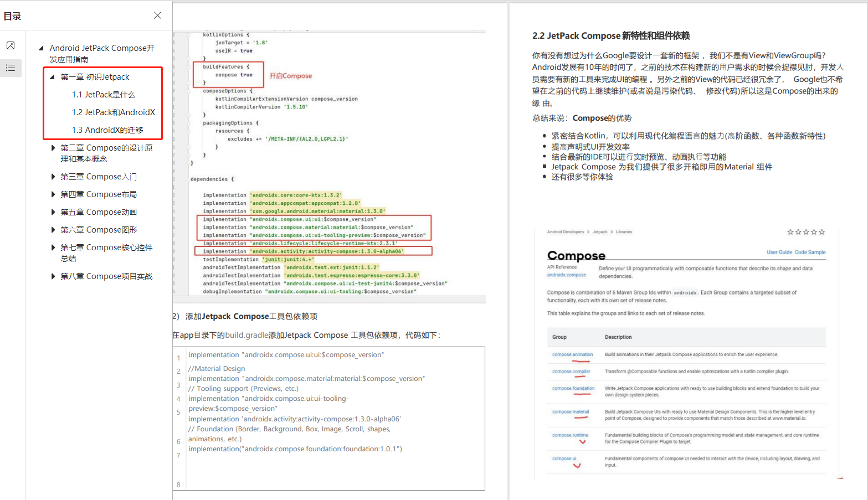This screenshot has height=500, width=868.
Task: Expand the 第四章 Compose布局 arrow
Action: [x=53, y=194]
